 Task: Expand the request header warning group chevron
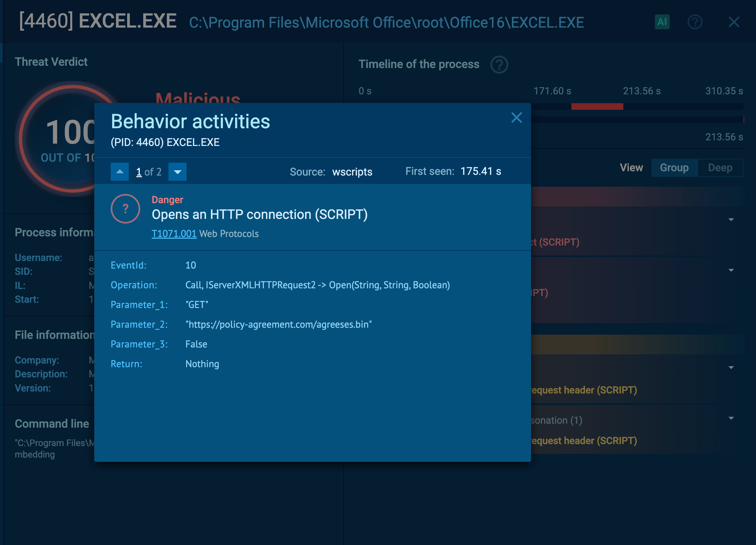tap(731, 367)
